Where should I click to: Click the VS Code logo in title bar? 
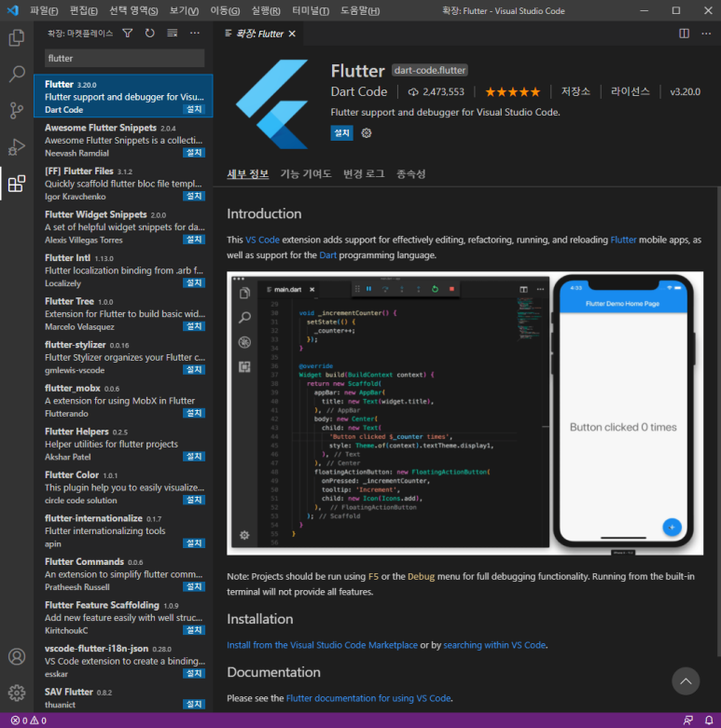12,10
